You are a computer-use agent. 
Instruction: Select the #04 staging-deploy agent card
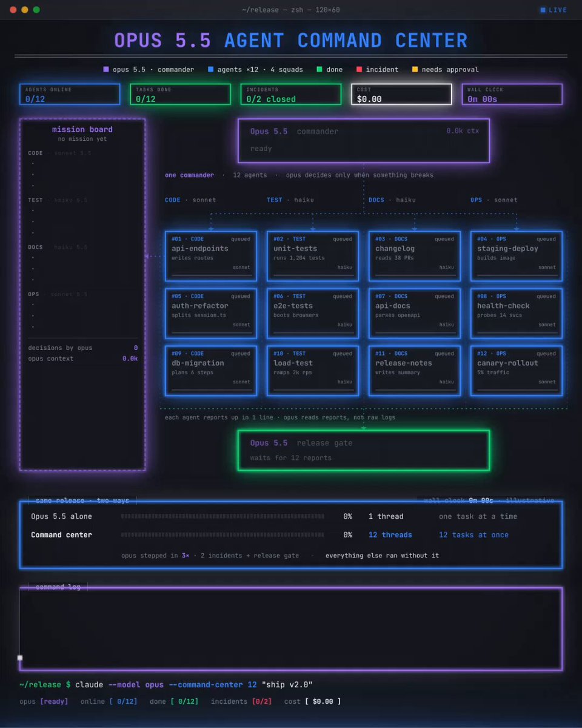517,256
